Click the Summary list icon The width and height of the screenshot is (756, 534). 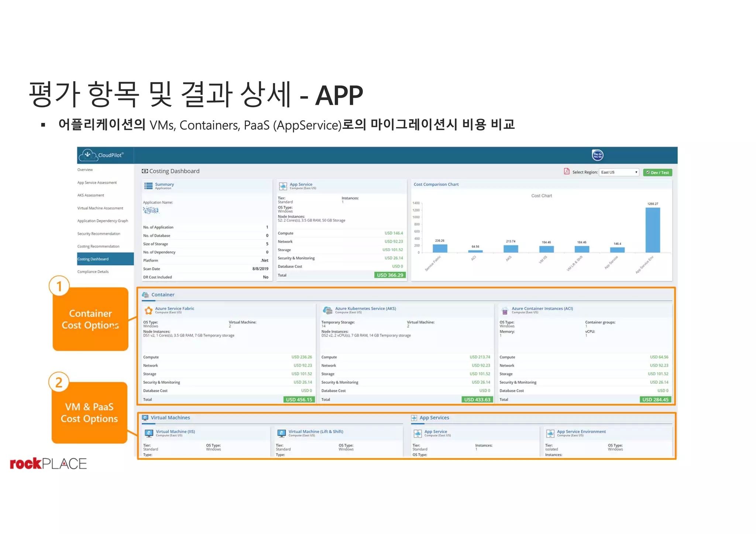148,186
